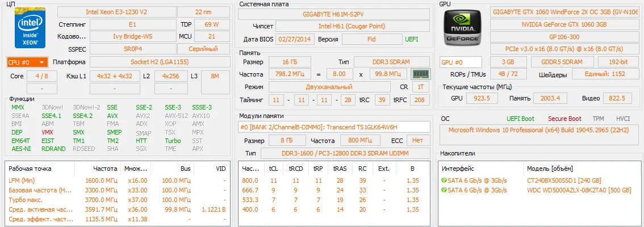Click the Socket H2 (LGA1155) platform field

[160, 62]
